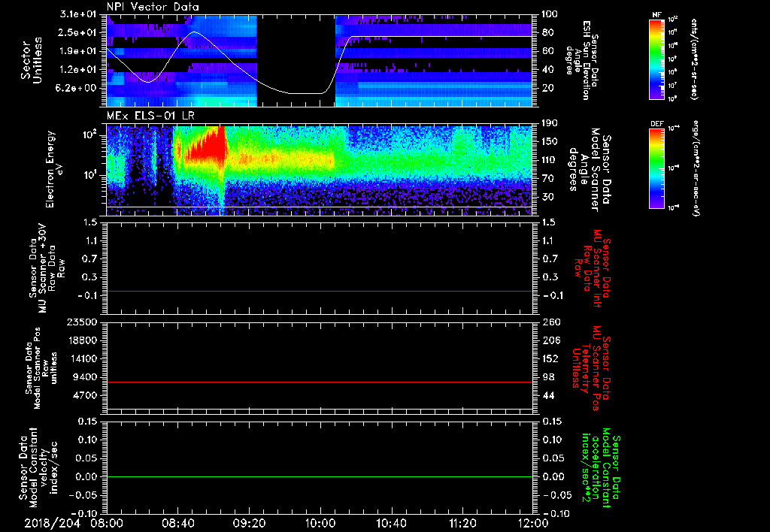Select the "1.9e+01" sector tick value
Viewport: 770px width, 532px height.
coord(76,51)
